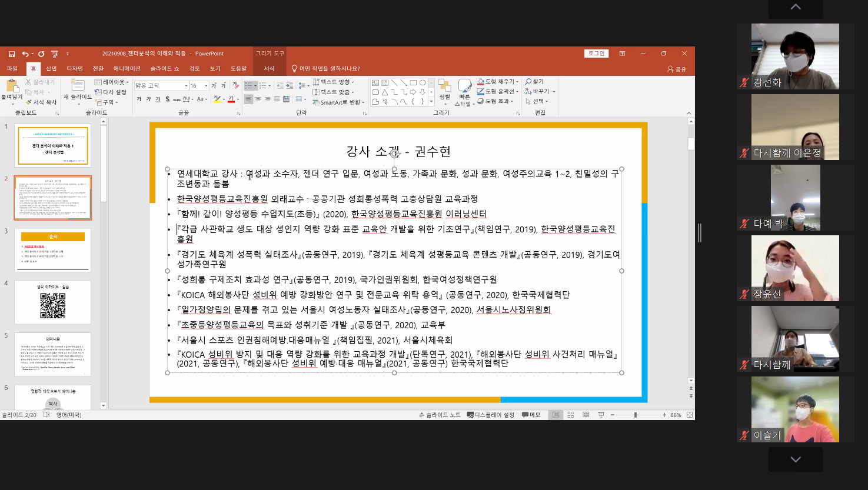868x490 pixels.
Task: Toggle italic formatting (slanted 가)
Action: click(x=148, y=99)
